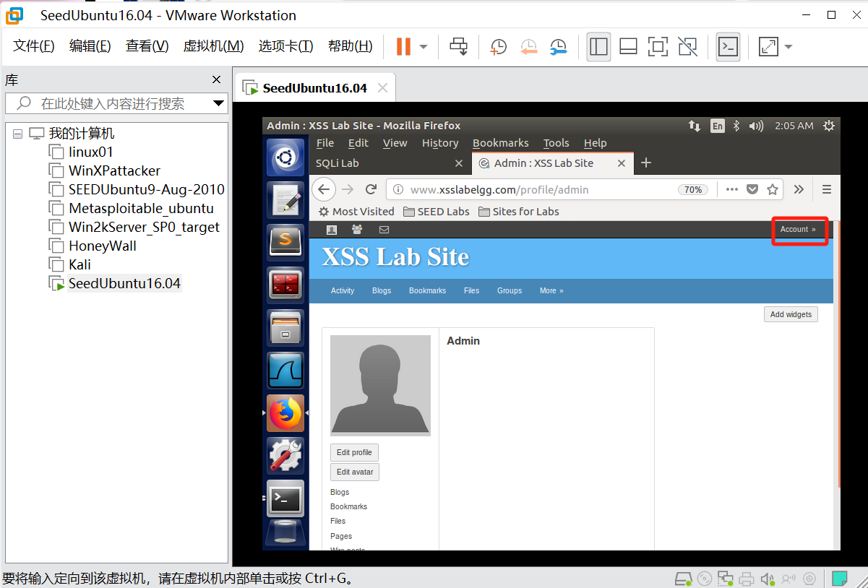Revert to the previous snapshot
This screenshot has width=868, height=588.
point(528,47)
